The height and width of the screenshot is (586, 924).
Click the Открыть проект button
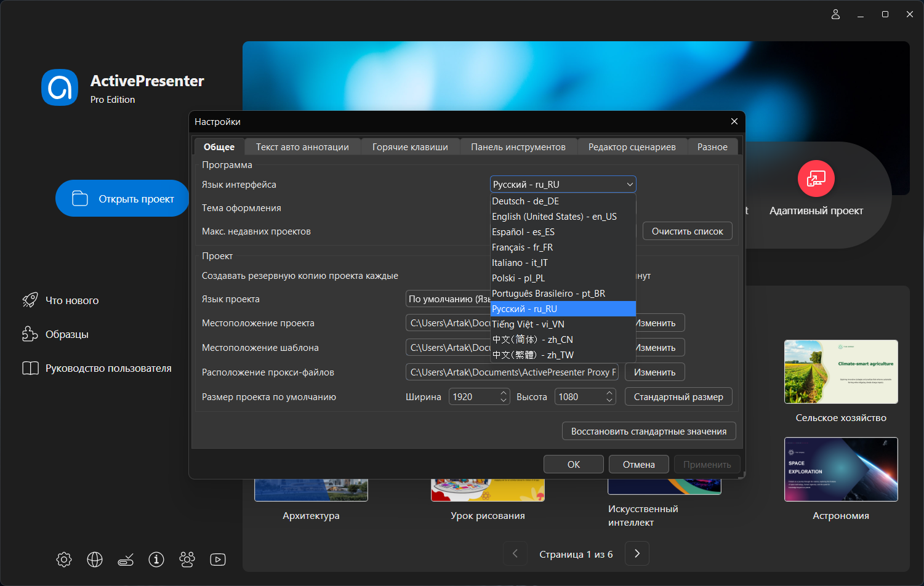point(123,198)
